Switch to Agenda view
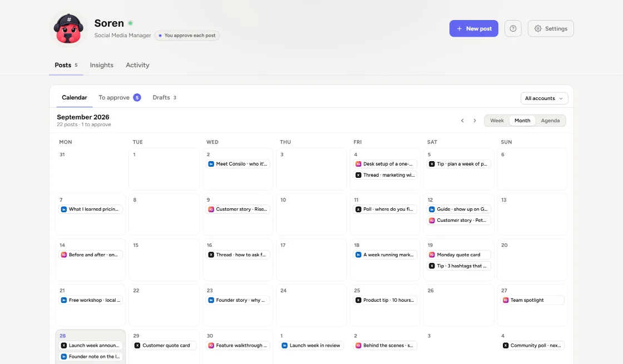Viewport: 623px width, 364px height. coord(550,121)
